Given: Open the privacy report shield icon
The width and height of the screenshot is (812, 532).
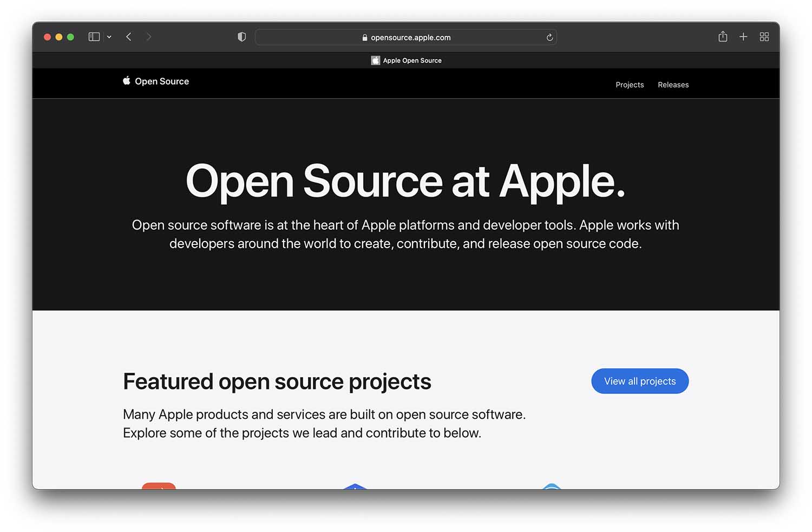Looking at the screenshot, I should coord(242,37).
